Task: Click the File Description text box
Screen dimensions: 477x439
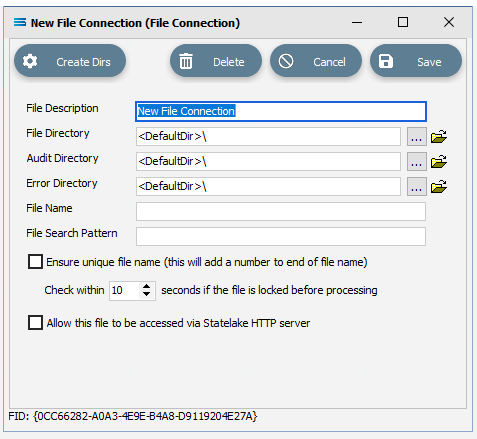Action: click(281, 111)
